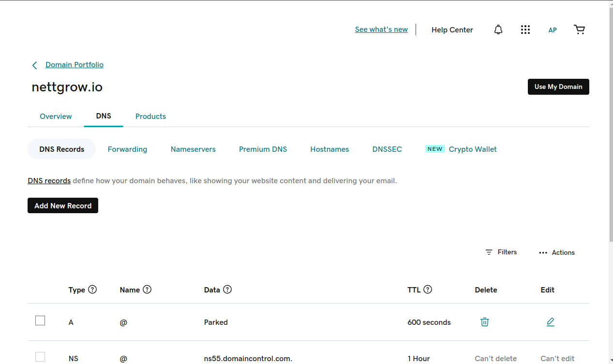This screenshot has width=613, height=364.
Task: Click the help icon beside Name
Action: click(147, 290)
